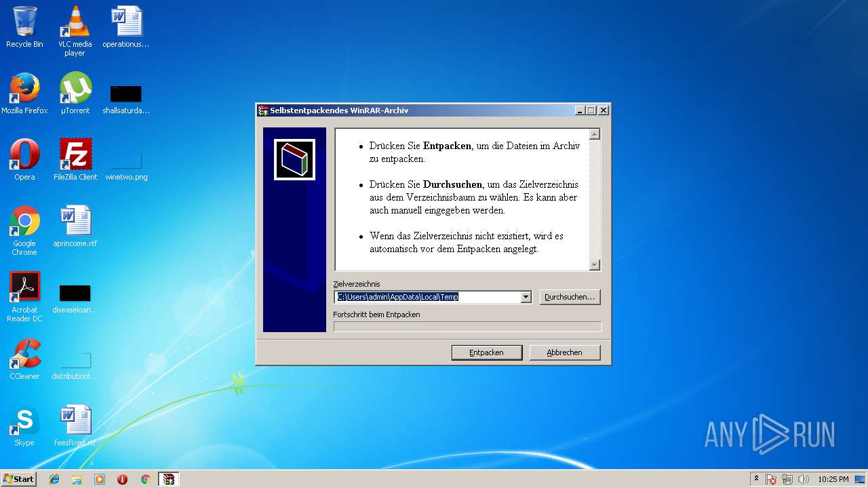Click the Fortschritt beim Entpacken progress bar

click(x=467, y=327)
